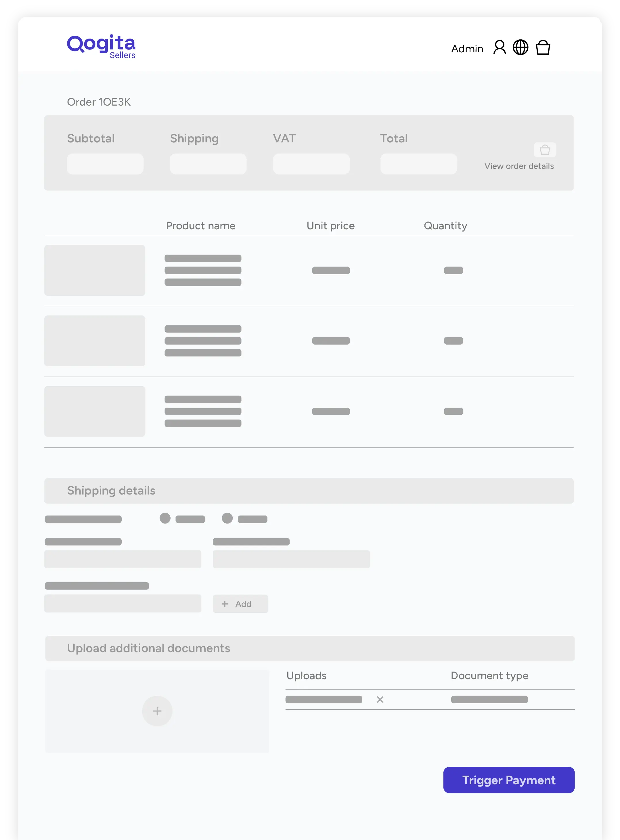Viewport: 620px width, 840px height.
Task: Remove the uploaded document with X
Action: (x=380, y=699)
